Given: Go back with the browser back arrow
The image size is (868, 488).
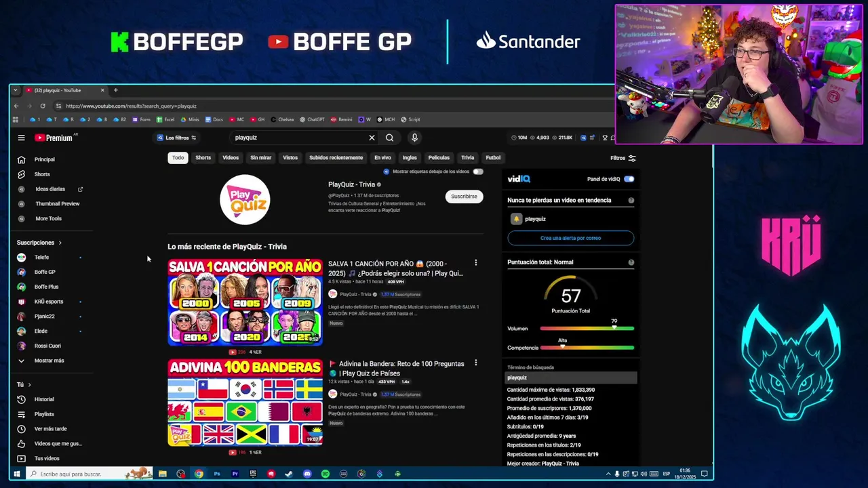Looking at the screenshot, I should [16, 106].
